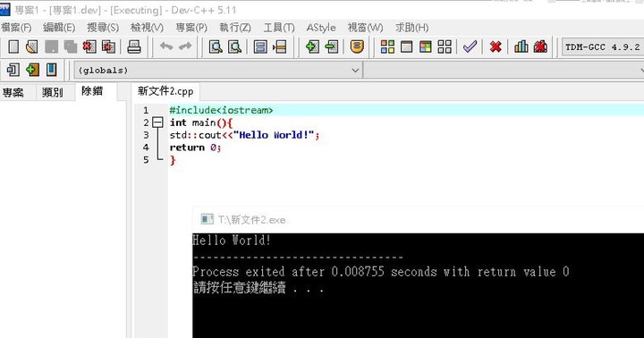Click the Find magnifier icon
The image size is (644, 338).
tap(216, 46)
